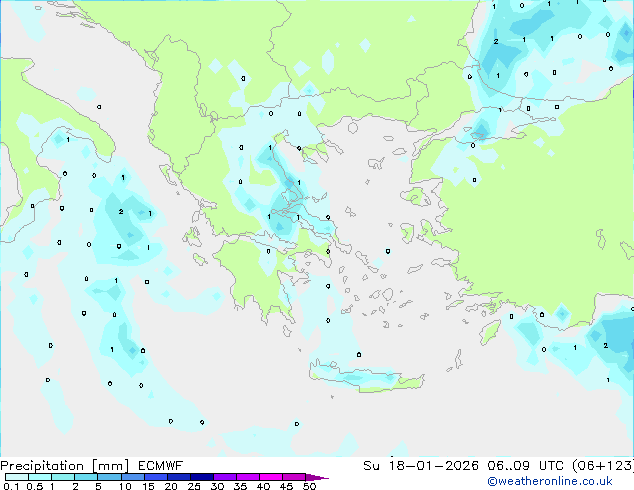Click the 25–30 mm navy legend swatch
The width and height of the screenshot is (634, 490).
tap(202, 477)
